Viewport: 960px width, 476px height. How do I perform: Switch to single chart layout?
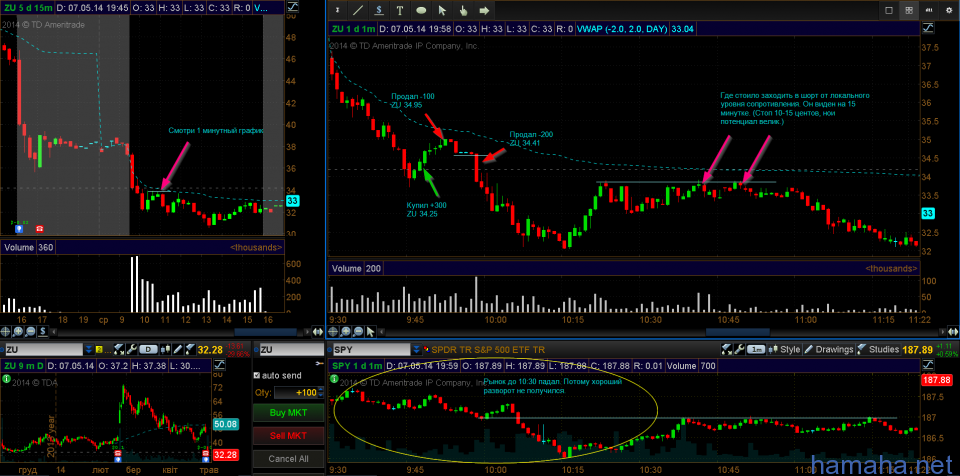tap(888, 10)
